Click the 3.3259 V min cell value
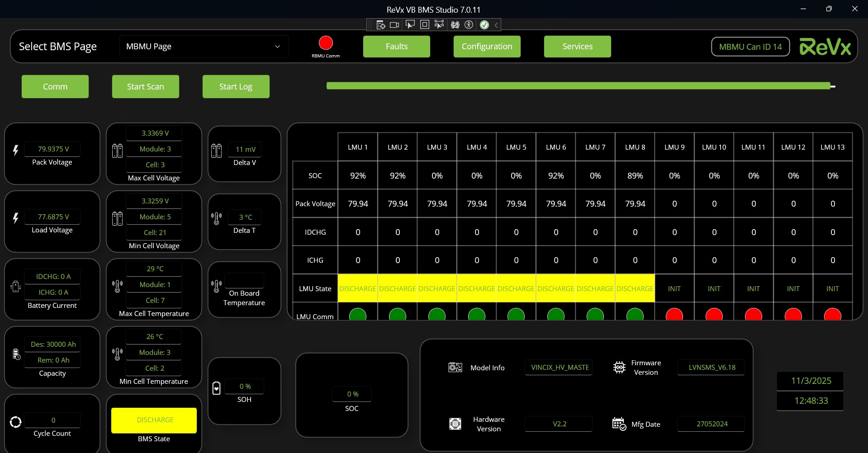Screen dimensions: 868x453 coord(154,201)
